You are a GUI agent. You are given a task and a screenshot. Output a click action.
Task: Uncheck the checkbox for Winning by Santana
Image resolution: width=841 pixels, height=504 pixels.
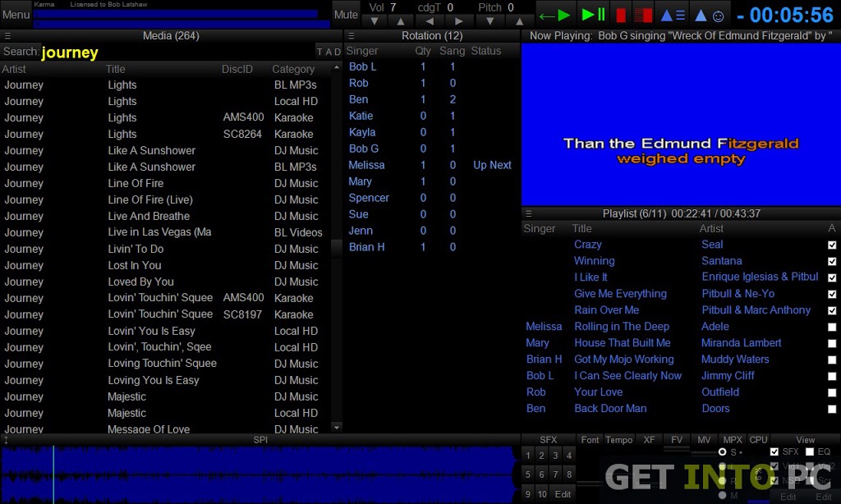coord(832,262)
